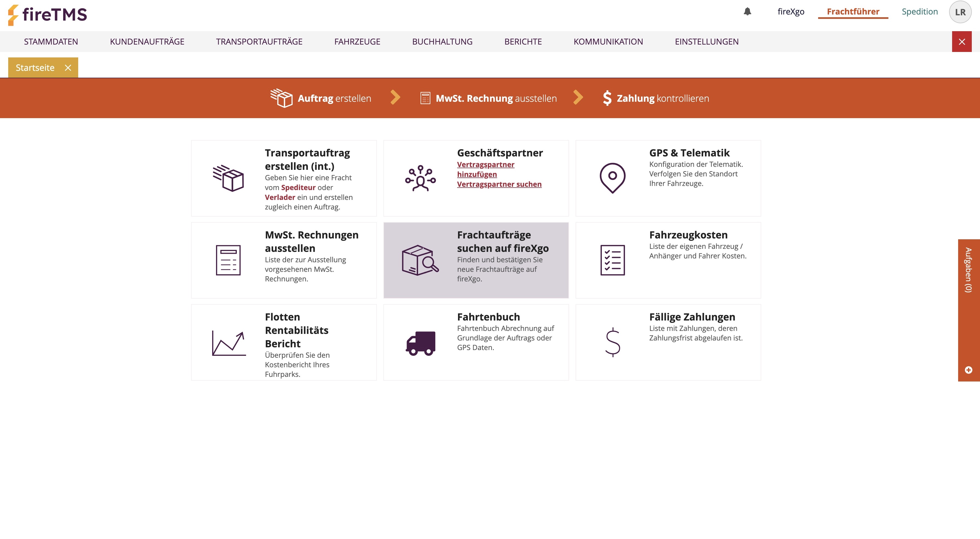Click the Fällige Zahlungen dollar icon
Image resolution: width=980 pixels, height=539 pixels.
pos(612,342)
